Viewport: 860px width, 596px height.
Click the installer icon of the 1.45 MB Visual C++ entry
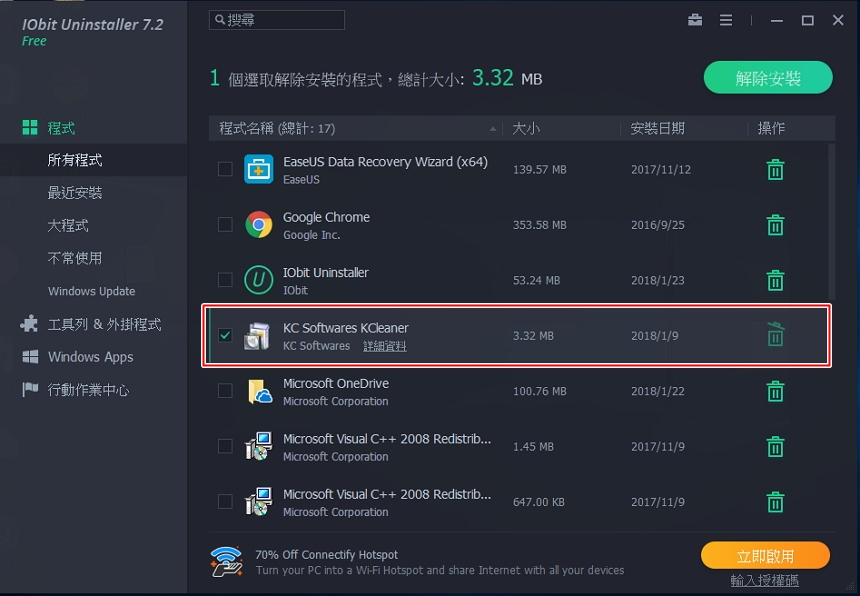258,446
